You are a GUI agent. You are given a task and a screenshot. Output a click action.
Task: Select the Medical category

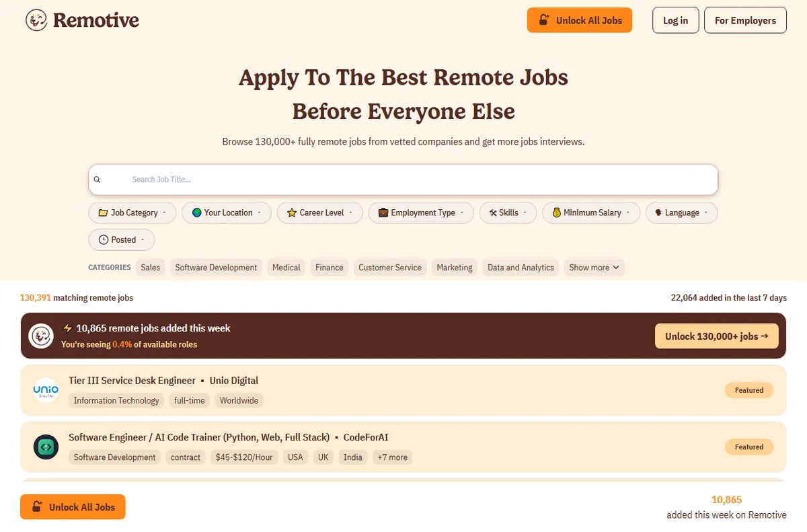[x=286, y=267]
